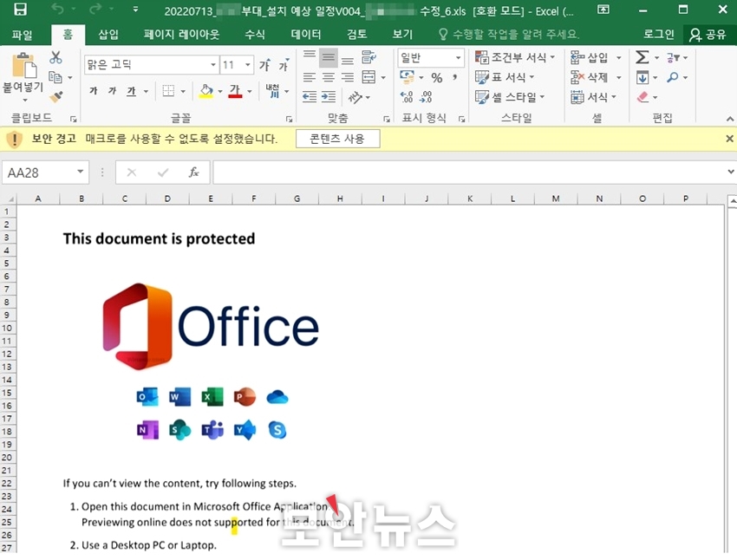Switch to the 삽입 tab

(x=108, y=35)
